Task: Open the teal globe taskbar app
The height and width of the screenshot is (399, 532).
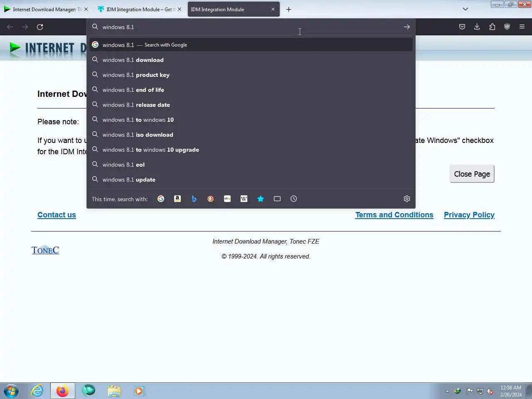Action: click(88, 391)
